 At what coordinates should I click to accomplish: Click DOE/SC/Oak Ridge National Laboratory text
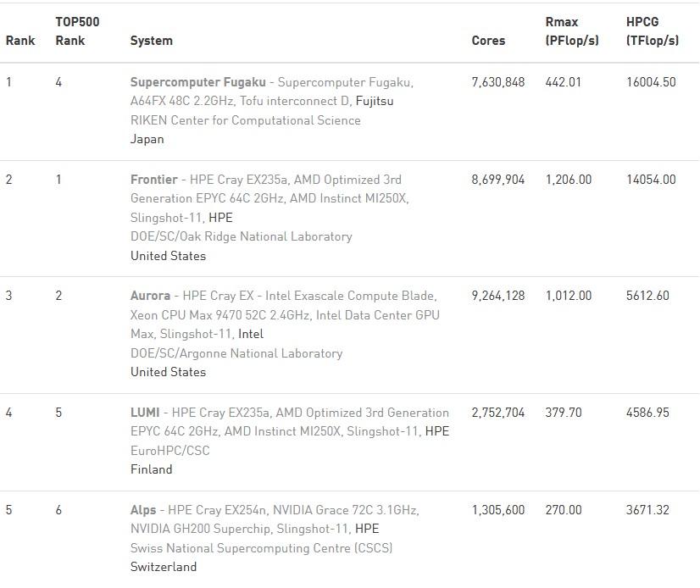pos(241,236)
